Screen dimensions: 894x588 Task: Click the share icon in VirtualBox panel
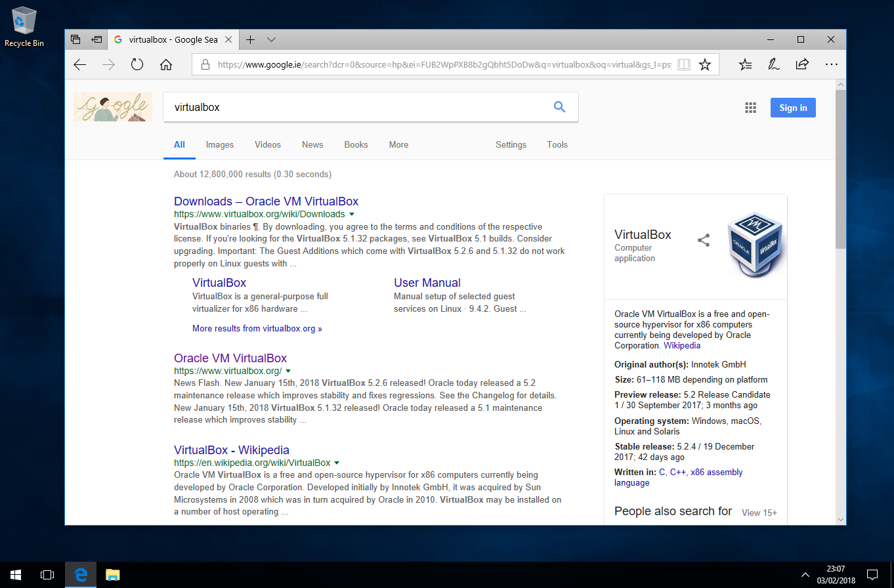pyautogui.click(x=704, y=240)
